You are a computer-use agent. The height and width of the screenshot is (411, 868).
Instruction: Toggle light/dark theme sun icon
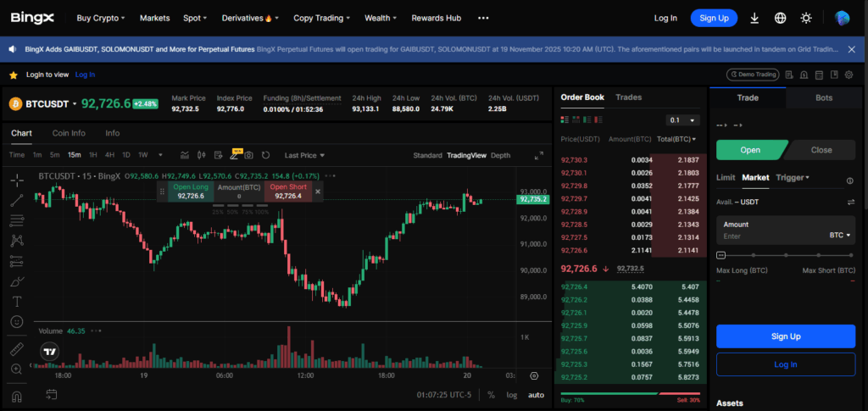click(x=805, y=18)
